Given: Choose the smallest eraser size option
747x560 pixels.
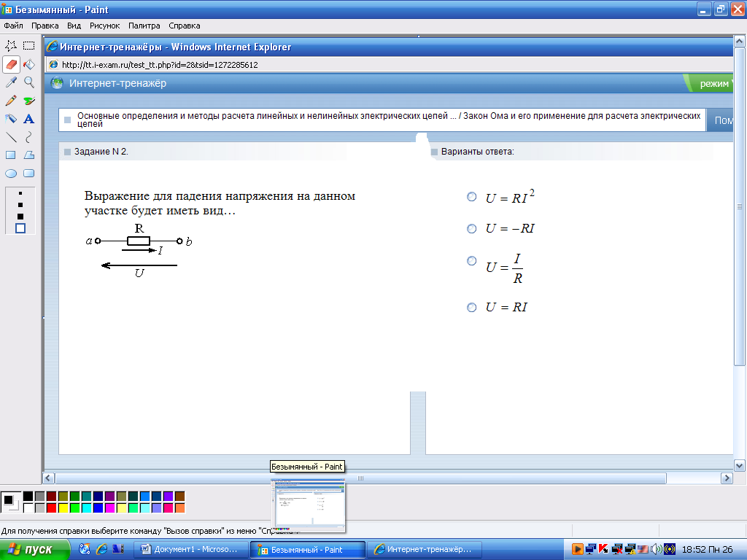Looking at the screenshot, I should [x=20, y=193].
